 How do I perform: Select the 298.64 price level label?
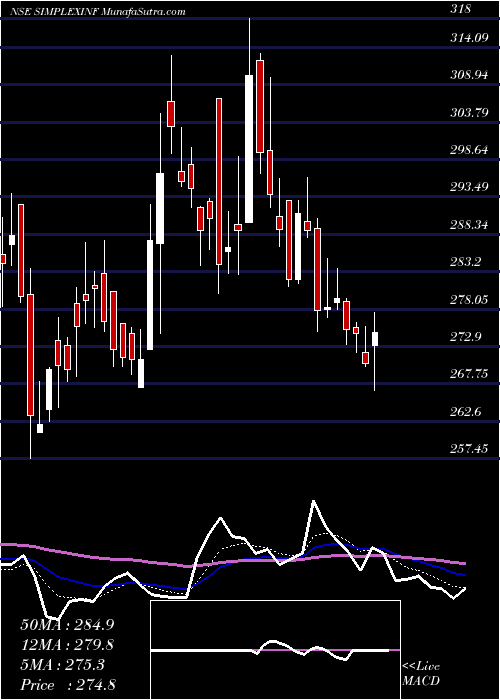point(469,150)
